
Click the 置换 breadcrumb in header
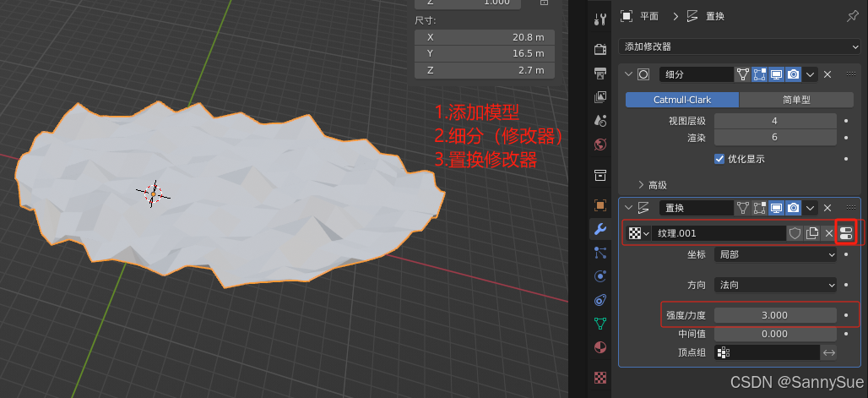pos(705,16)
